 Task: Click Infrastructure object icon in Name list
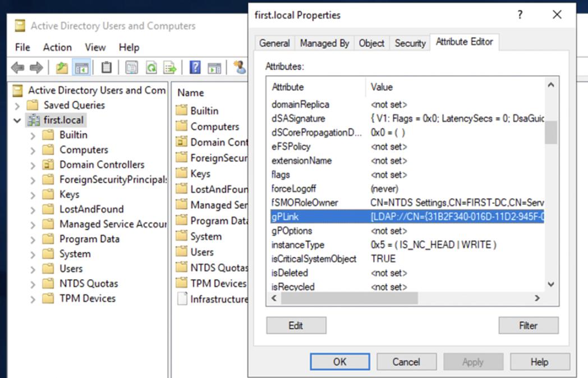(182, 299)
